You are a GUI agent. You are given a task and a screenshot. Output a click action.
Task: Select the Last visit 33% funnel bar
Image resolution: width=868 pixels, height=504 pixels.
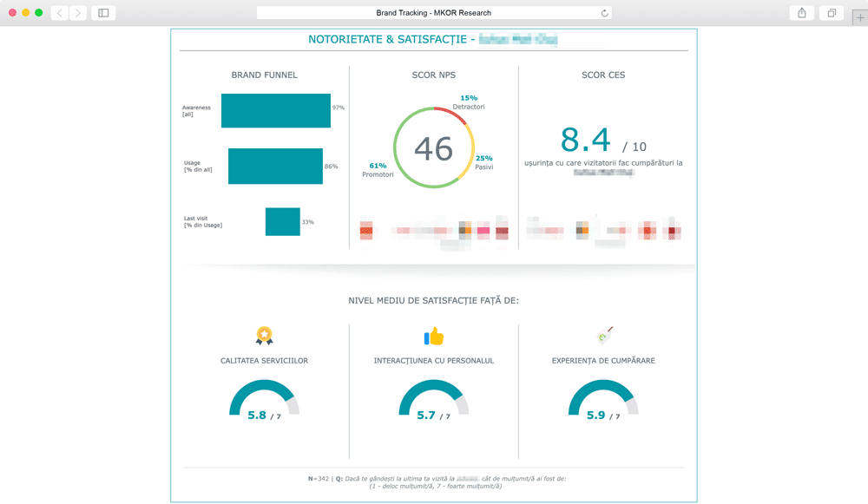coord(282,221)
